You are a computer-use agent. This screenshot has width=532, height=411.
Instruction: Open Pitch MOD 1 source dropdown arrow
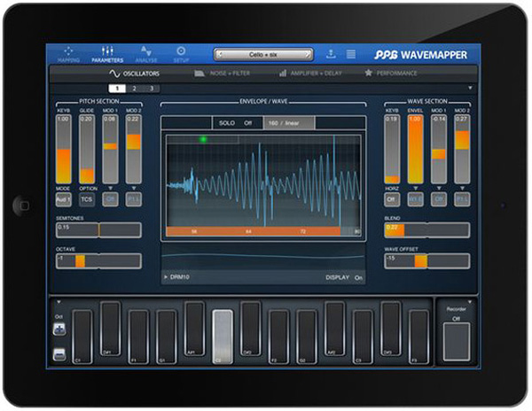click(x=110, y=188)
